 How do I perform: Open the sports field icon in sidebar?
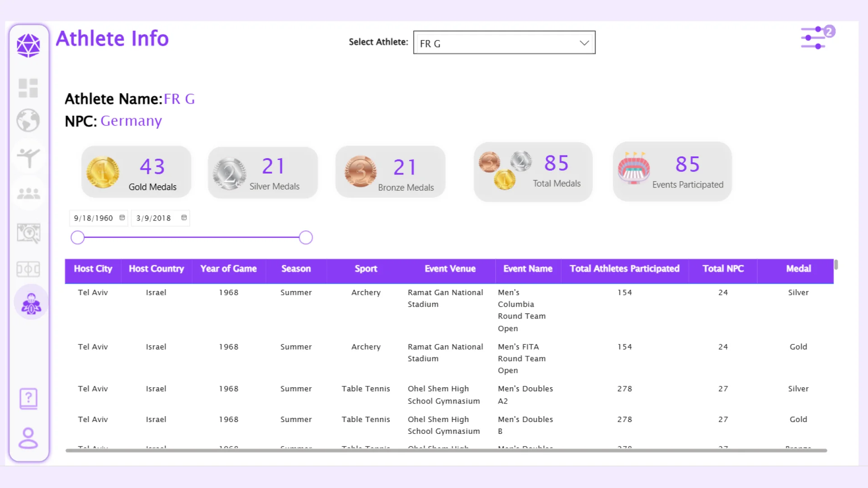[x=28, y=269]
